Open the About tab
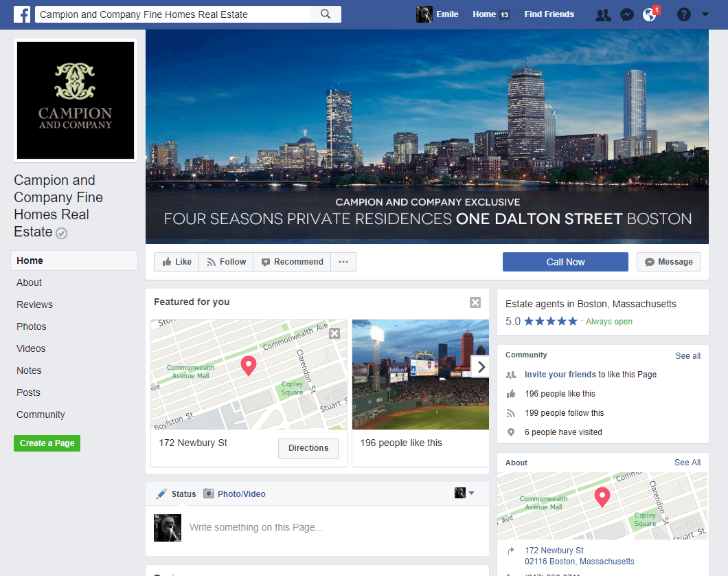 pyautogui.click(x=30, y=283)
